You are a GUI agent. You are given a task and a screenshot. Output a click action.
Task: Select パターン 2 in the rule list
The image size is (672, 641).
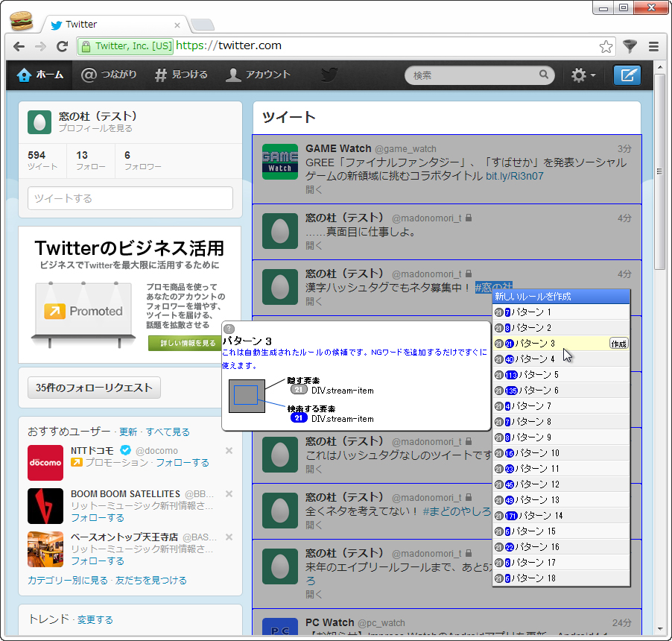(561, 328)
